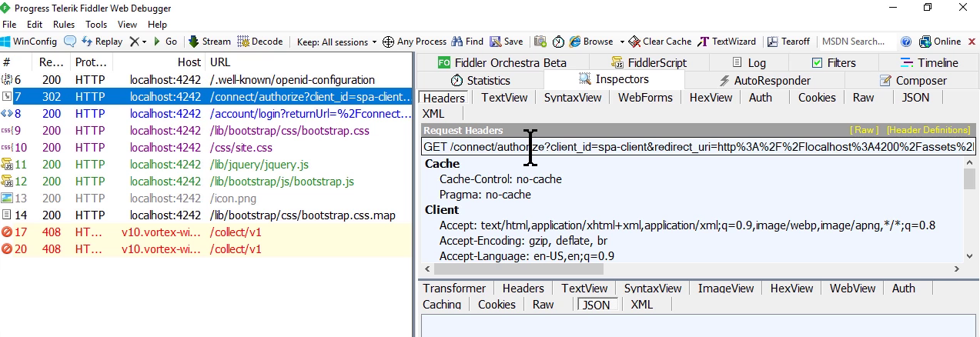Screen dimensions: 980x337
Task: Open the AutoResponder tab
Action: 764,80
